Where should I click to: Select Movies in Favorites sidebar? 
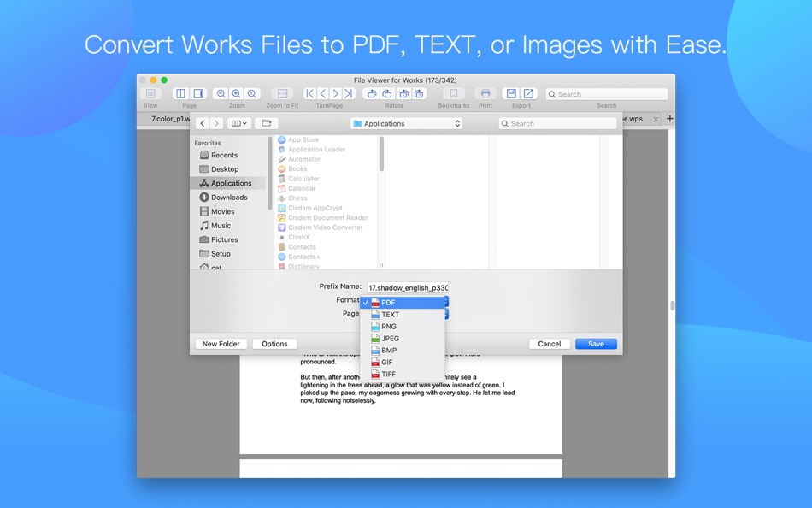coord(223,211)
